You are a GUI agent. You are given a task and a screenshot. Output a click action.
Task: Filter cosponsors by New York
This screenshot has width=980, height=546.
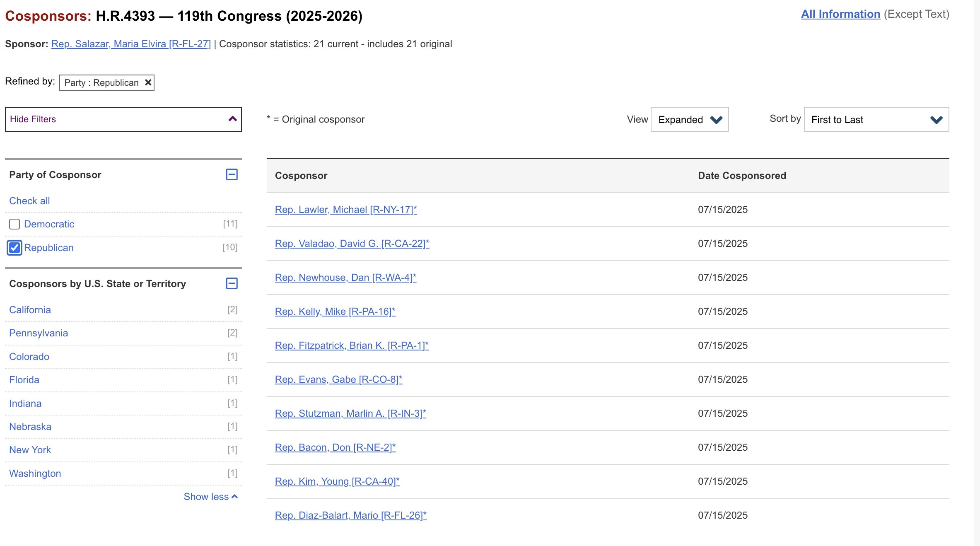pos(30,450)
